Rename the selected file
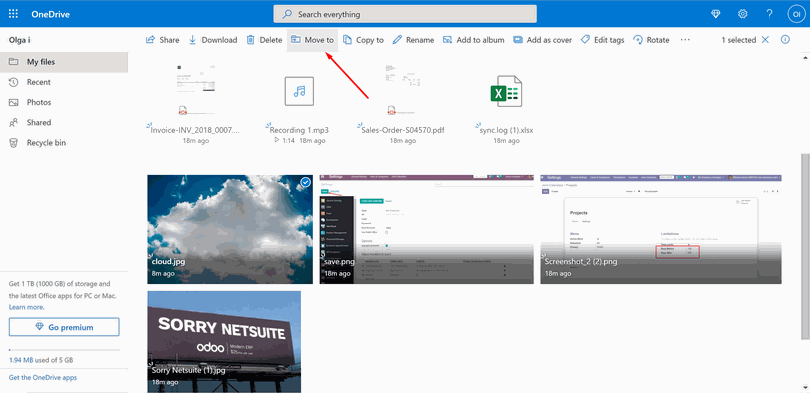The width and height of the screenshot is (810, 393). 413,40
